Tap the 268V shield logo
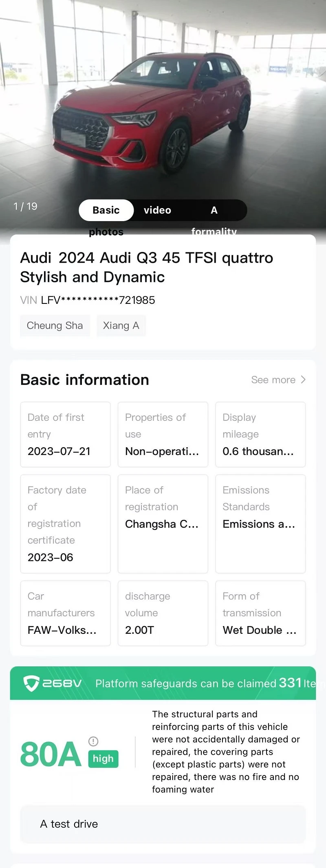The width and height of the screenshot is (326, 868). 31,683
